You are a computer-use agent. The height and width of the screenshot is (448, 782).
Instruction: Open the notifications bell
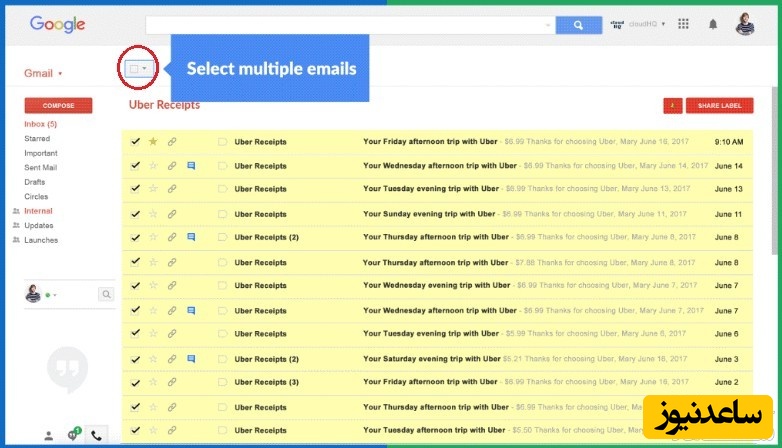[713, 24]
